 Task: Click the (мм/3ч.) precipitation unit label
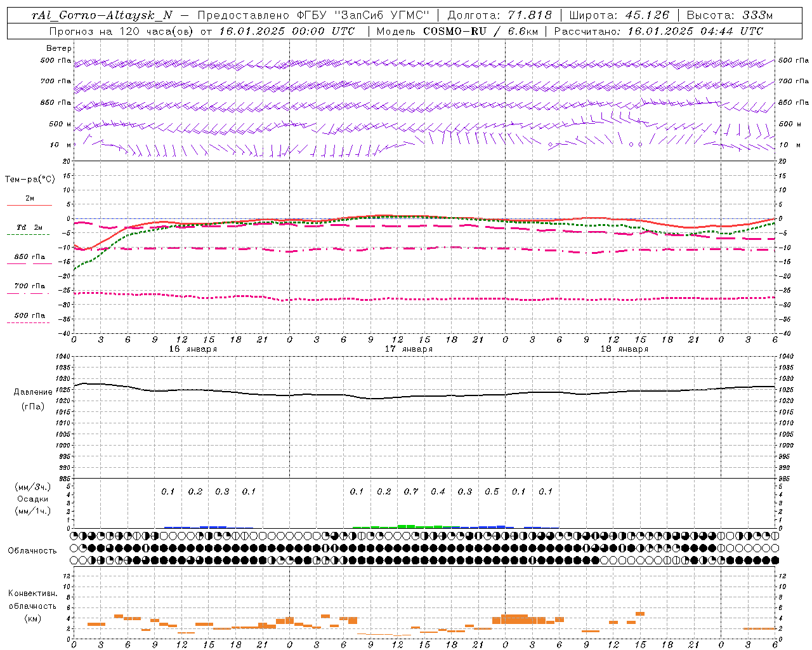click(33, 487)
